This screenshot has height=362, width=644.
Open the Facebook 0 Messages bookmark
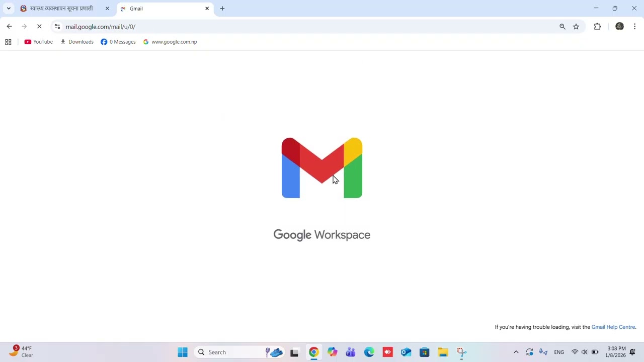pos(118,42)
